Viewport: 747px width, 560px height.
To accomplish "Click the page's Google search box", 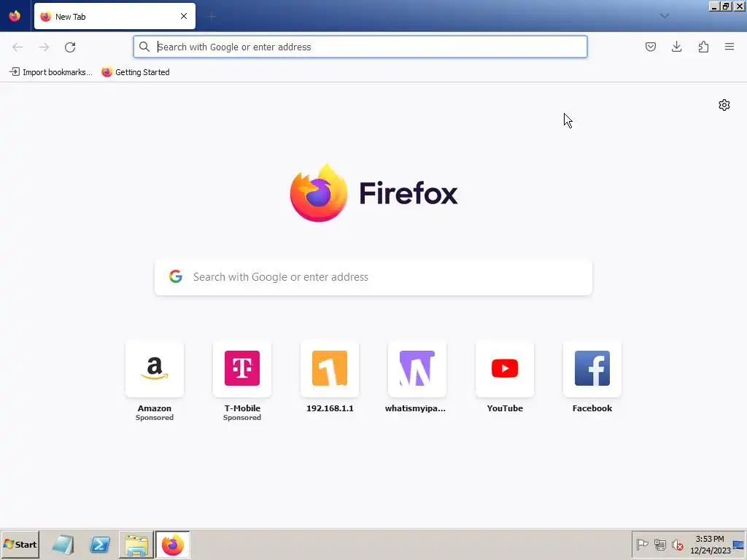I will (x=373, y=277).
